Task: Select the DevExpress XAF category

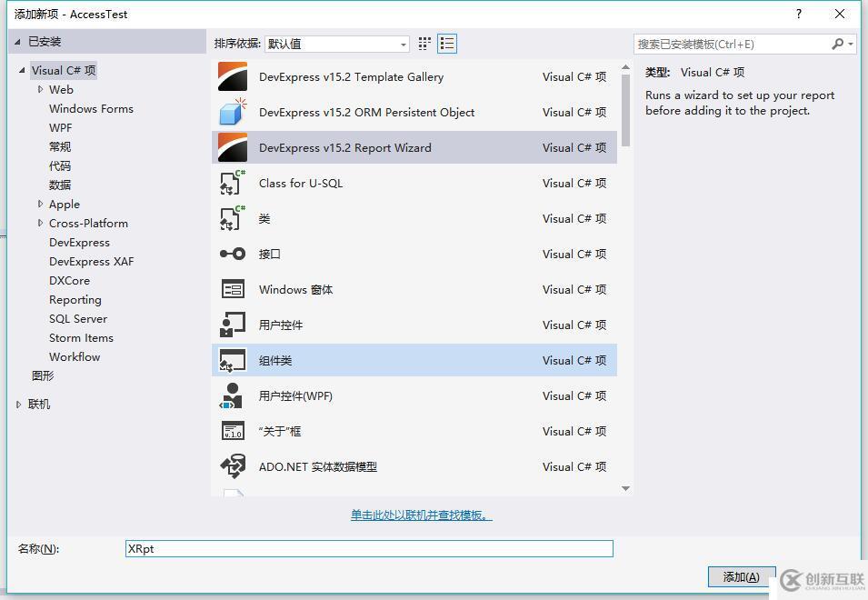Action: coord(91,261)
